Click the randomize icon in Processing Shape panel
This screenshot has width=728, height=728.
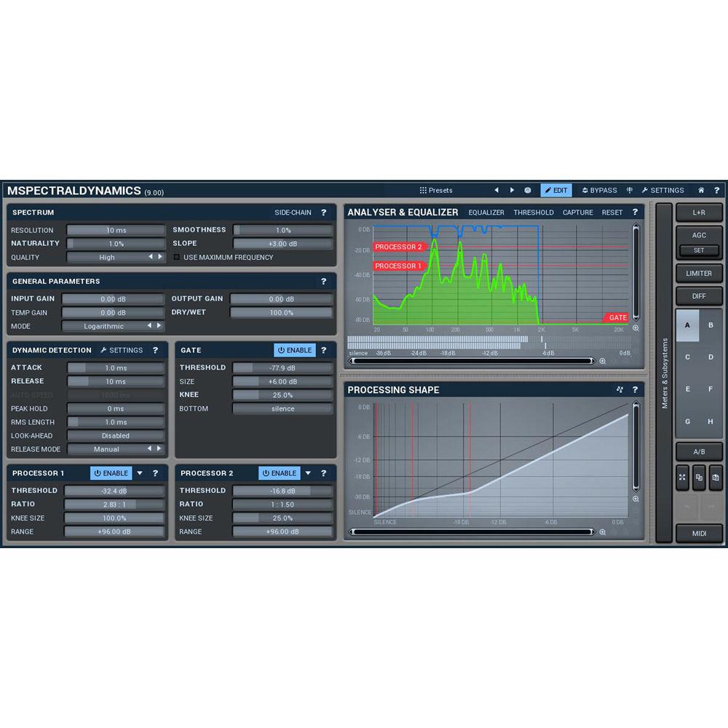pos(619,389)
